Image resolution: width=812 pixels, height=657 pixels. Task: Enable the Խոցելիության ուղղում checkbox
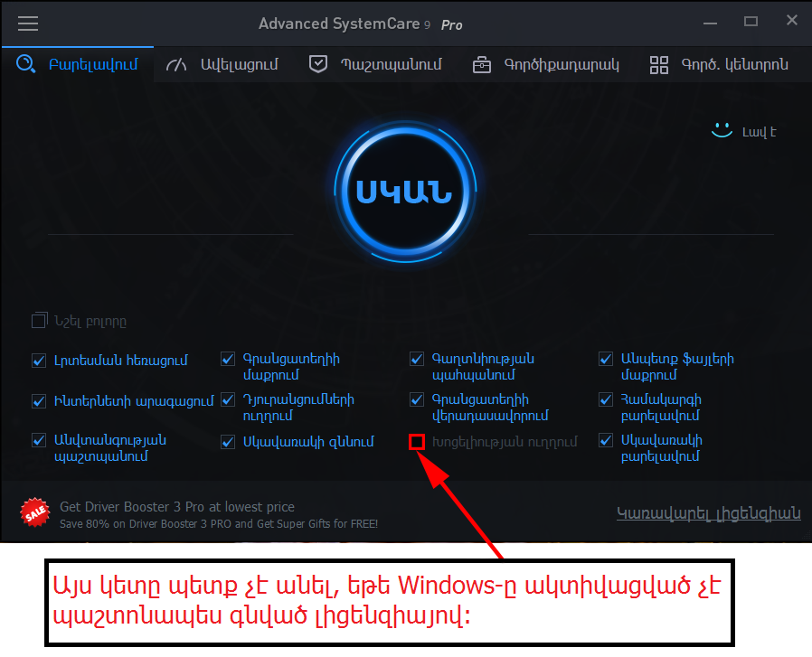[417, 442]
